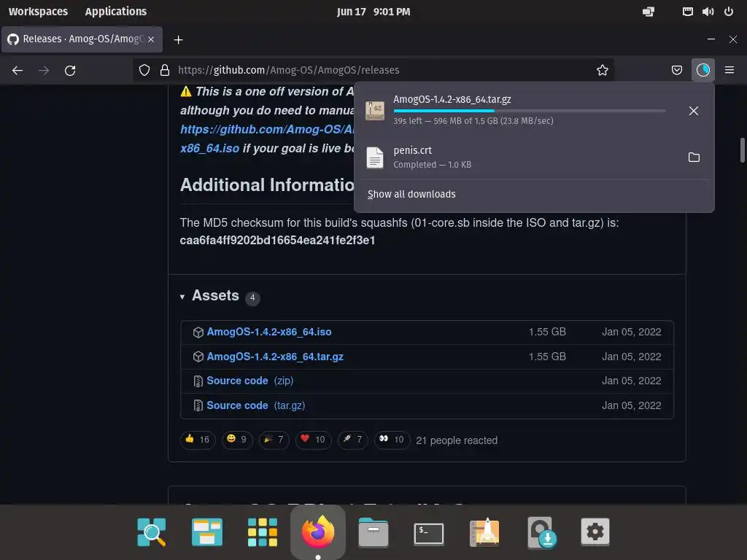Click the site padlock security icon
747x560 pixels.
pos(165,71)
